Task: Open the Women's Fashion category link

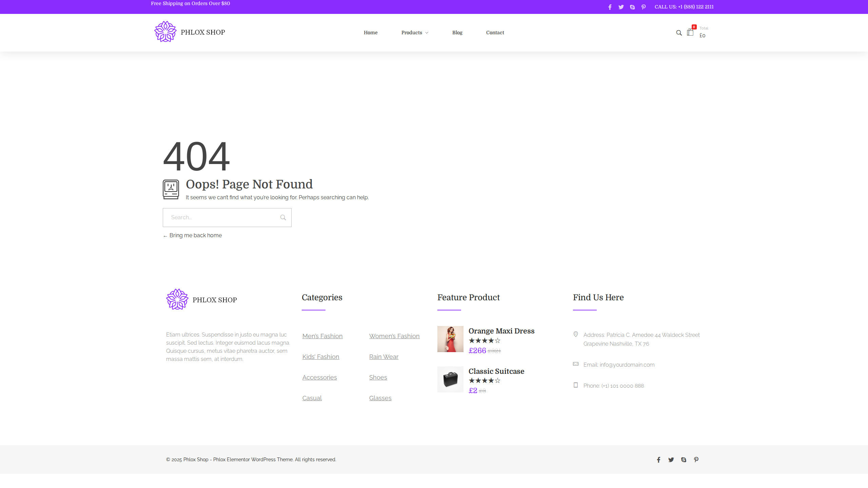Action: 394,336
